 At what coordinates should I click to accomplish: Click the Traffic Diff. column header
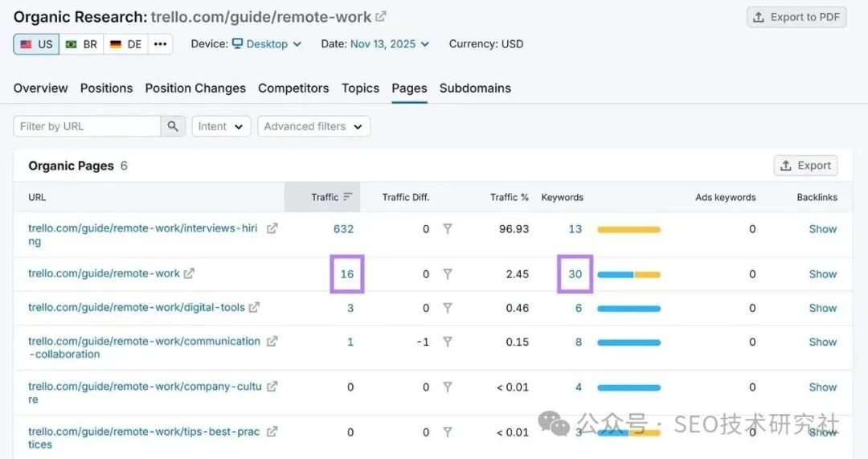pyautogui.click(x=406, y=197)
